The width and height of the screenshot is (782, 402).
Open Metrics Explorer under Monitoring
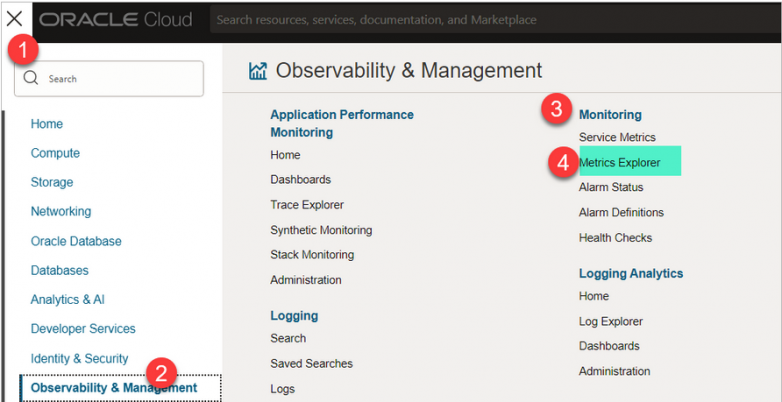click(x=619, y=163)
